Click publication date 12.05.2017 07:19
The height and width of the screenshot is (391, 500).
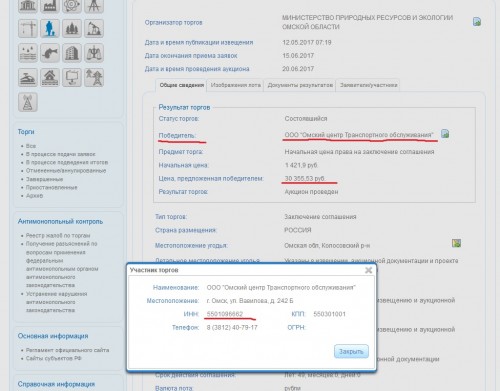pos(307,42)
